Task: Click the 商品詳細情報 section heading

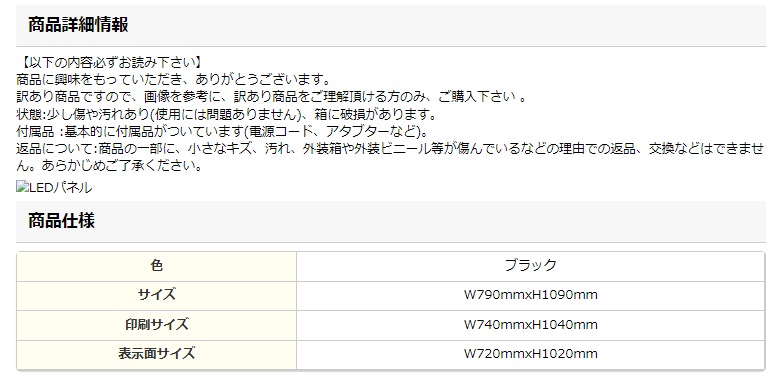Action: click(x=78, y=24)
